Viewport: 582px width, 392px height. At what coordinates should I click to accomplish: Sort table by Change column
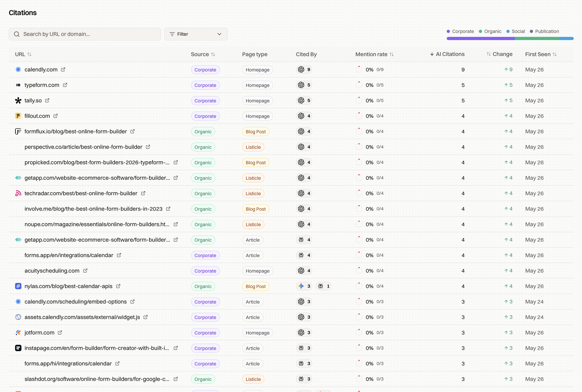[499, 54]
